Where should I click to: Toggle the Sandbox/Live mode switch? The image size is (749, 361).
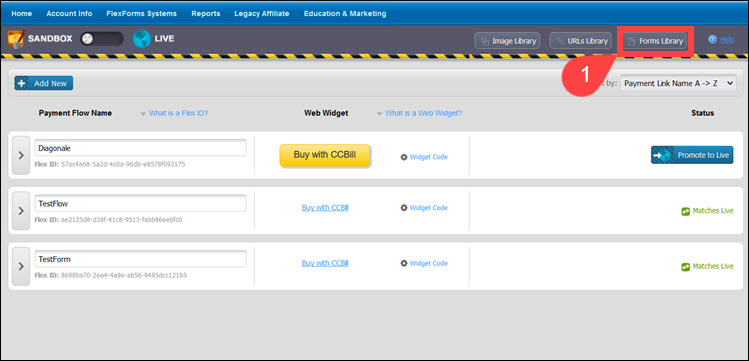pyautogui.click(x=101, y=39)
